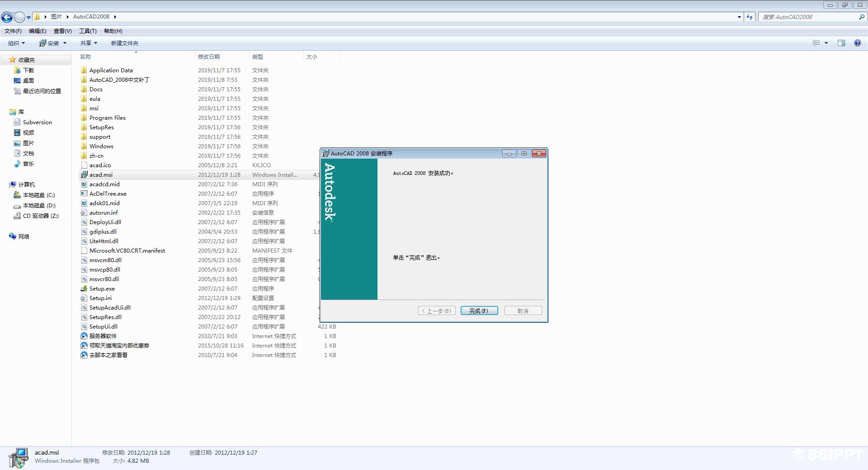Viewport: 868px width, 470px height.
Task: Open the 文件(F) menu
Action: tap(13, 31)
